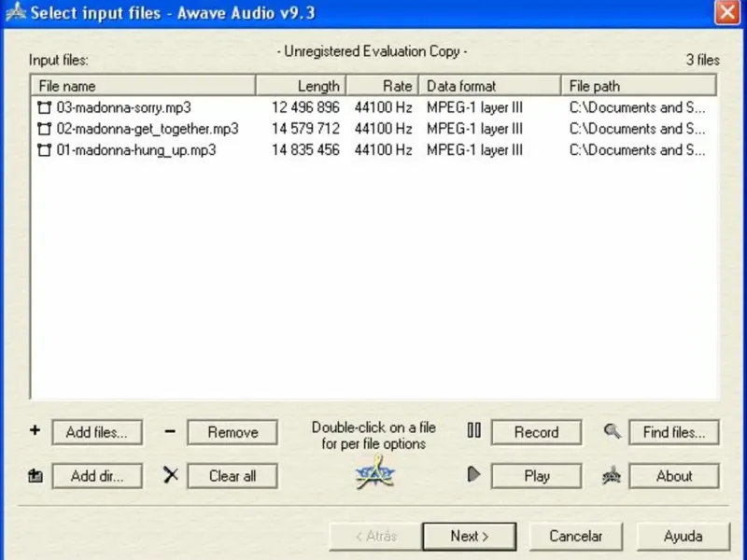Click the 44100 Hz rate of 03-madonna-sorry.mp3

[x=383, y=107]
